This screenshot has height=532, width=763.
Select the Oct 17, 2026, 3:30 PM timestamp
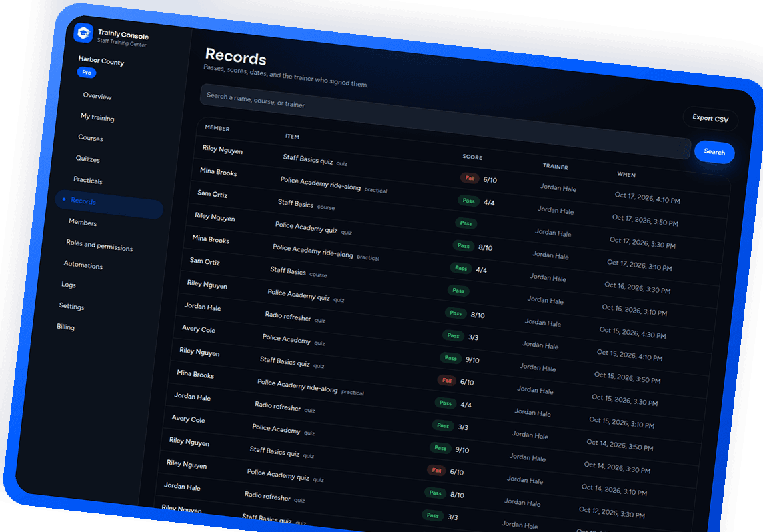(642, 242)
